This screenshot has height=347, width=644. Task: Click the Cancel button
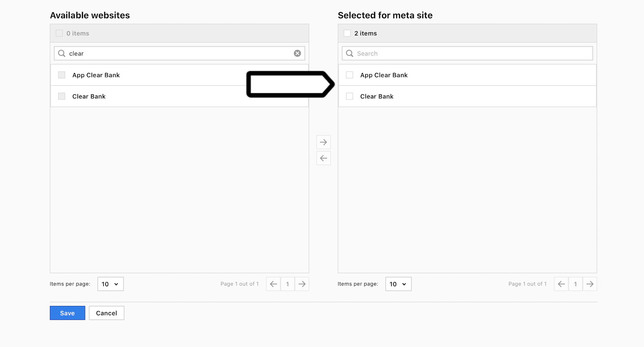[106, 313]
